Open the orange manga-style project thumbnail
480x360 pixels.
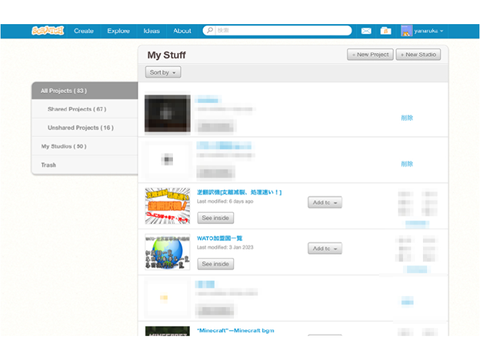click(167, 206)
